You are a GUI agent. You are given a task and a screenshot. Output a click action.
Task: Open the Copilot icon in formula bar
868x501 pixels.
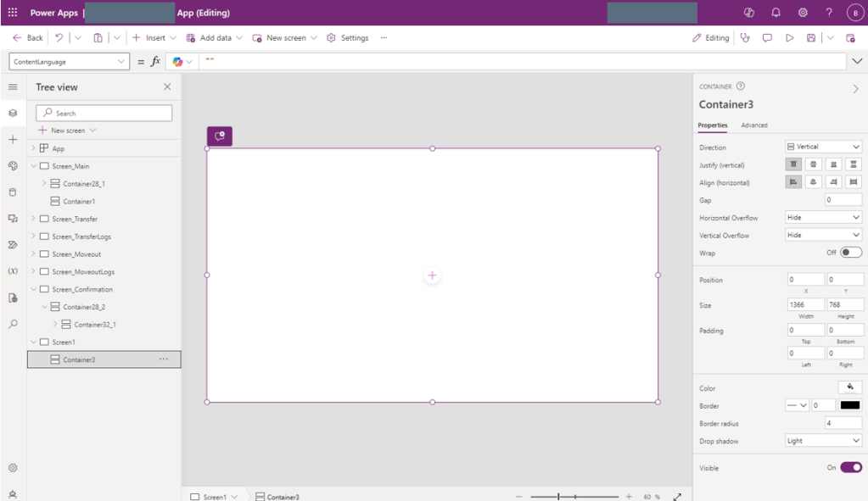pyautogui.click(x=178, y=62)
